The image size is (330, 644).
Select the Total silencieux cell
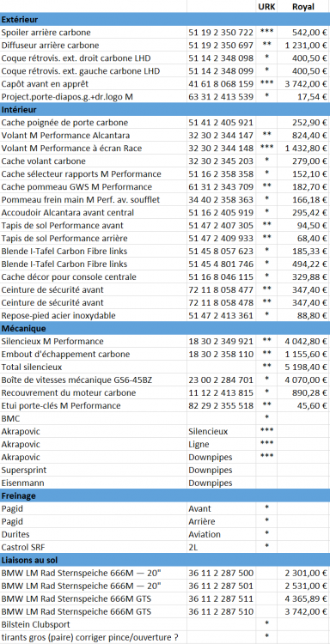[x=94, y=368]
